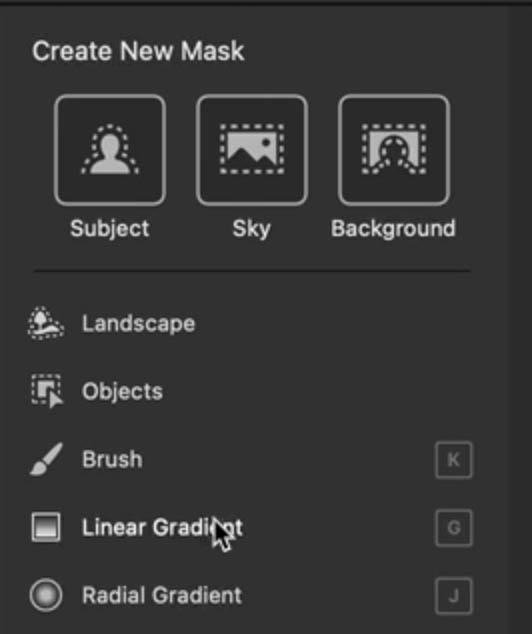The image size is (532, 634).
Task: Select Radial Gradient from the mask list
Action: point(162,595)
